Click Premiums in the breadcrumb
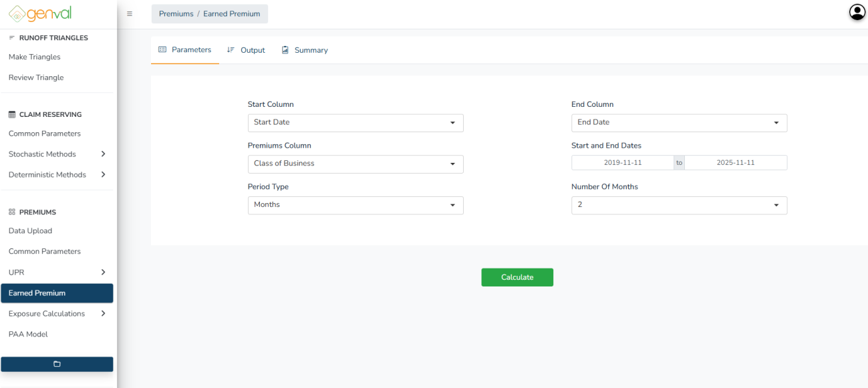Image resolution: width=868 pixels, height=388 pixels. (176, 14)
